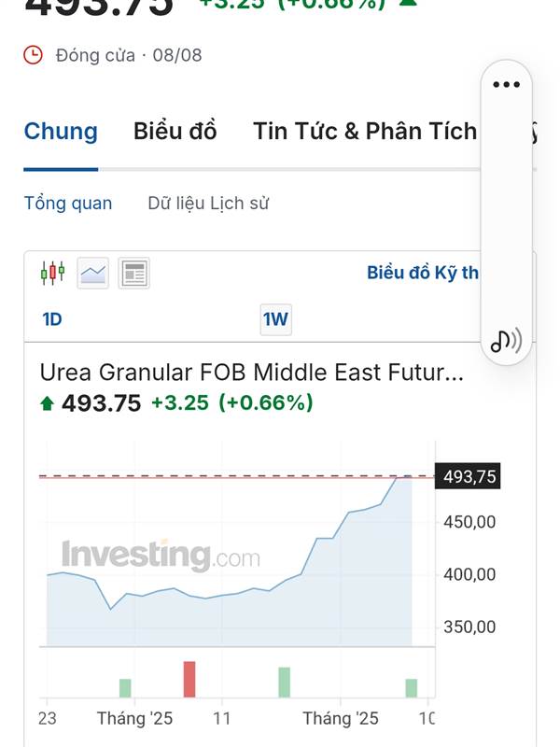Screen dimensions: 560x747
Task: Tap the three-dots menu in floating pill
Action: coord(506,85)
